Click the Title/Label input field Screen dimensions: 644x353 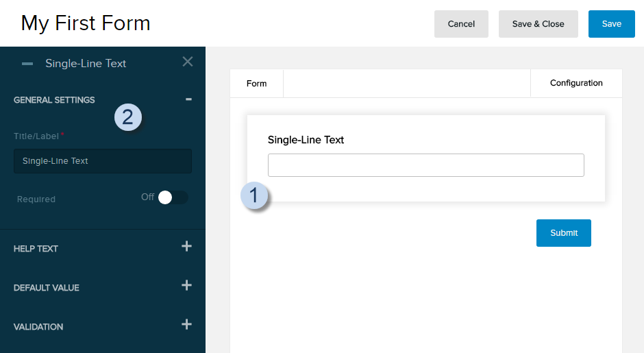click(x=103, y=161)
